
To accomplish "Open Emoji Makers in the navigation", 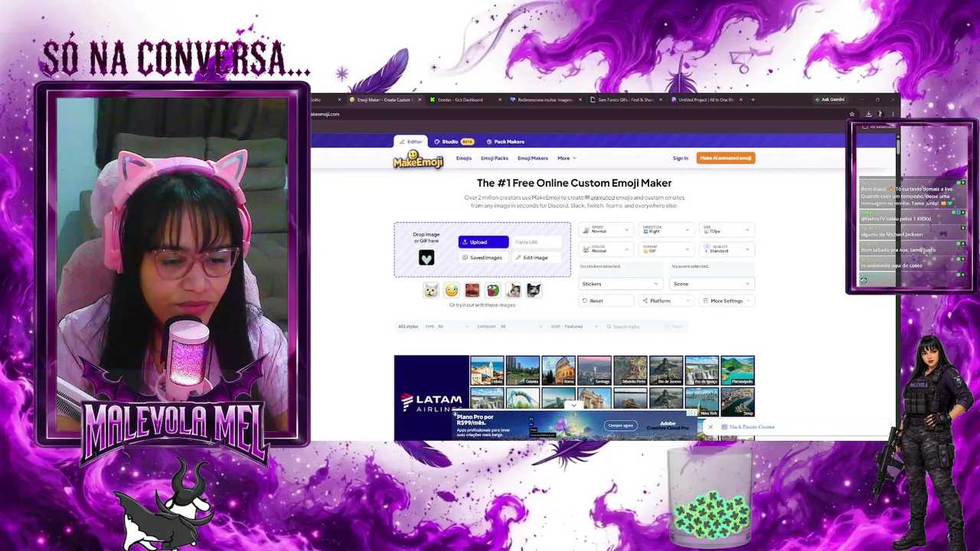I will click(x=533, y=158).
